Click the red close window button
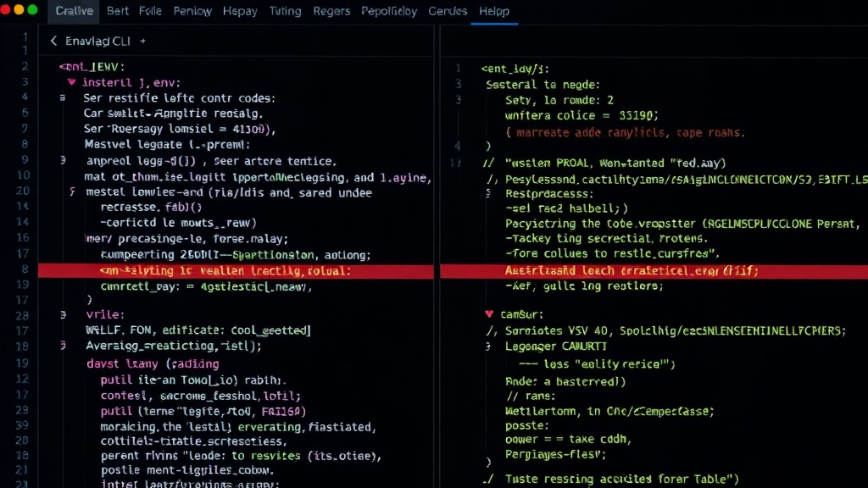 pos(5,10)
